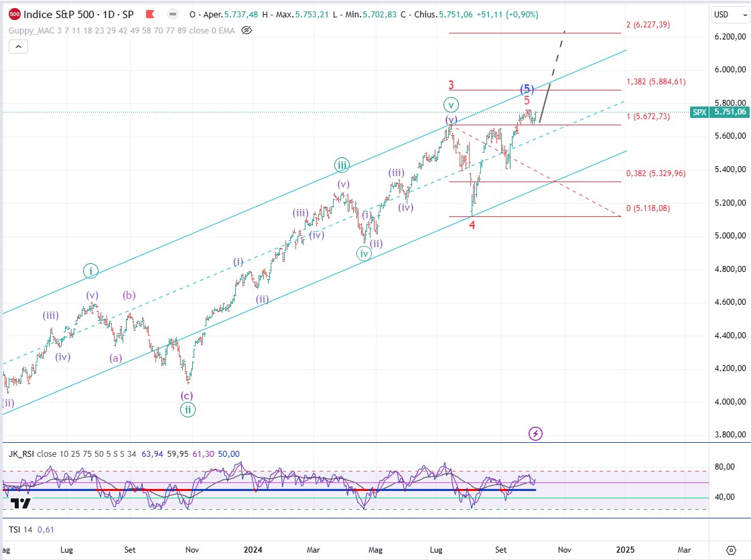Select the purple (b) corrective wave label
This screenshot has height=560, width=751.
click(x=129, y=295)
